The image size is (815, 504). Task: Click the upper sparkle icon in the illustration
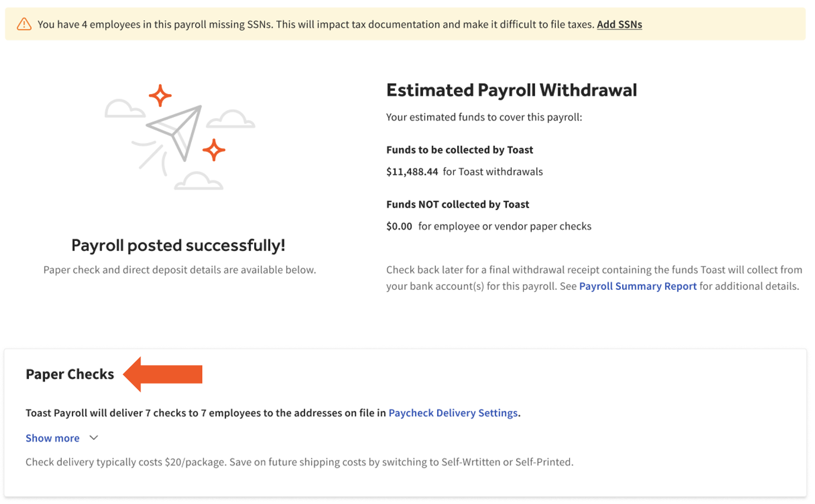[161, 96]
